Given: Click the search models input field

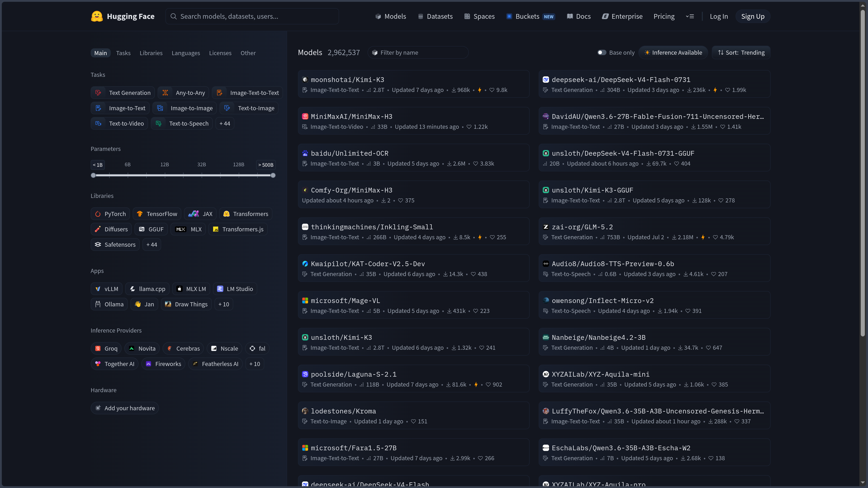Looking at the screenshot, I should [252, 16].
